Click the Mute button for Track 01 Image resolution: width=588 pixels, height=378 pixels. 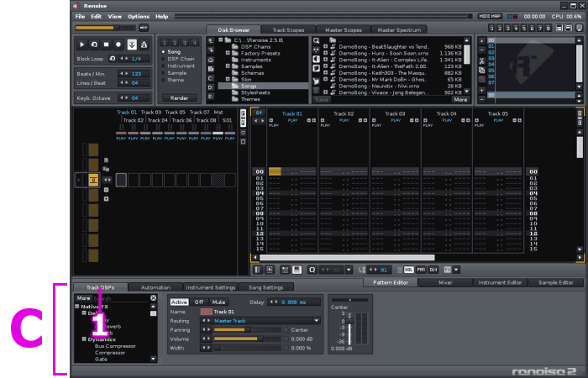218,302
